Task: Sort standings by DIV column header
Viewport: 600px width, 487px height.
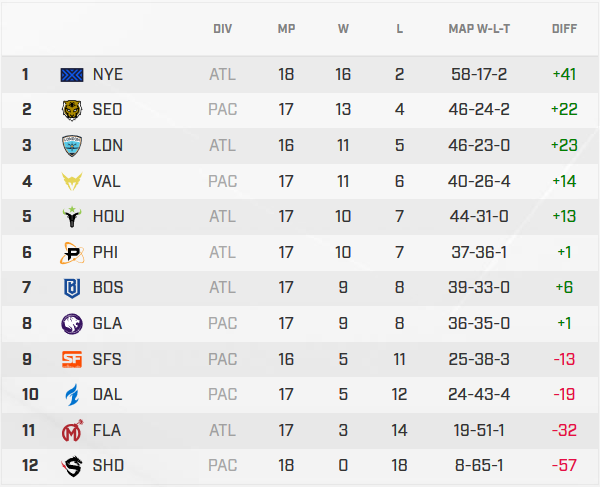Action: click(223, 29)
